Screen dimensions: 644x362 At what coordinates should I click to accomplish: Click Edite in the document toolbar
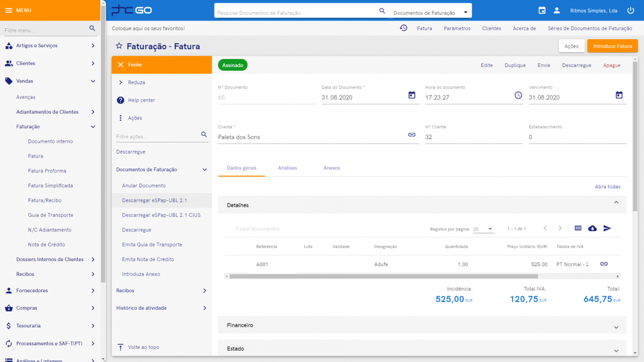pos(487,65)
